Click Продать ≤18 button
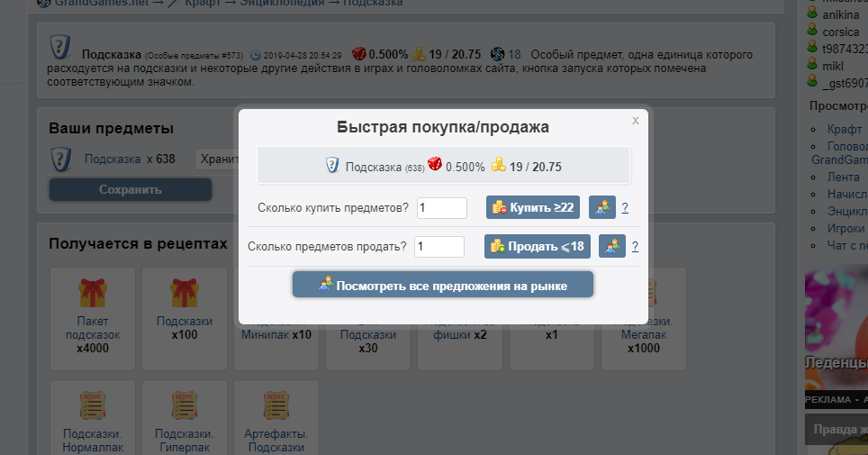868x455 pixels. click(538, 246)
